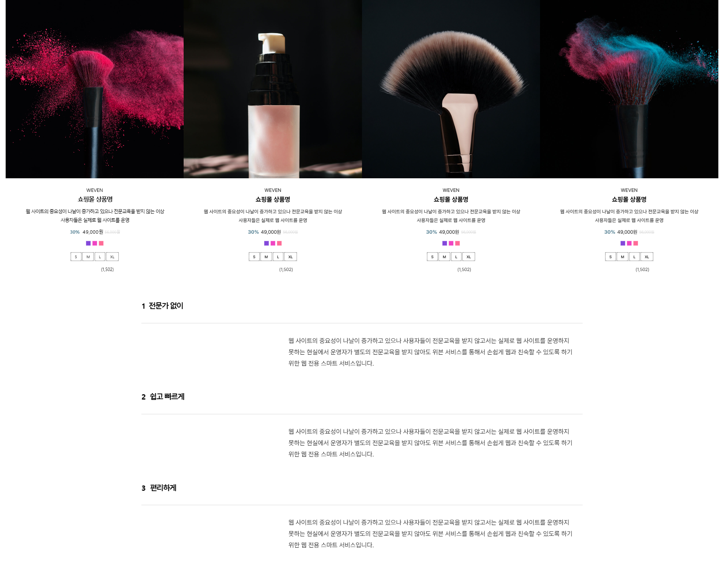Choose size S on the first product

[76, 257]
